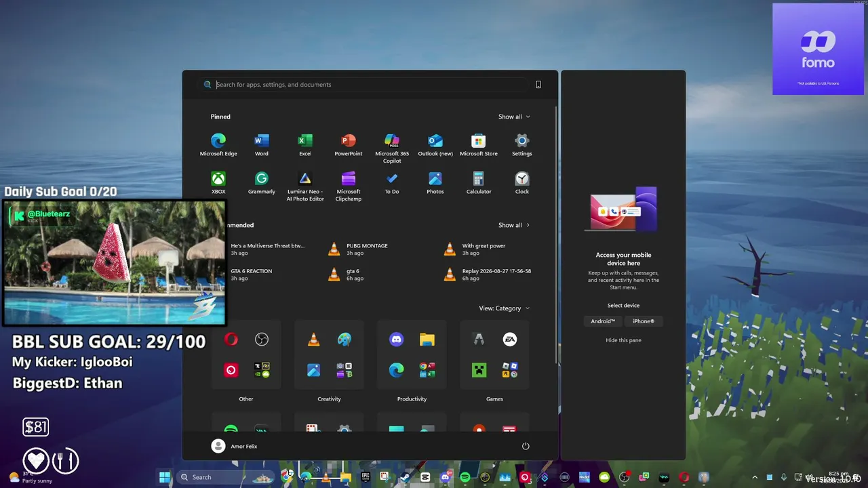Click the taskbar Search box
868x488 pixels.
[x=226, y=477]
